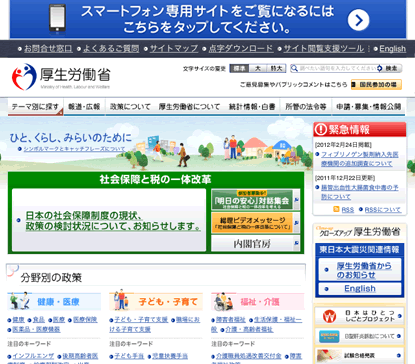Viewport: 415px width, 364px height.
Task: Open the RSSについて link
Action: (383, 210)
